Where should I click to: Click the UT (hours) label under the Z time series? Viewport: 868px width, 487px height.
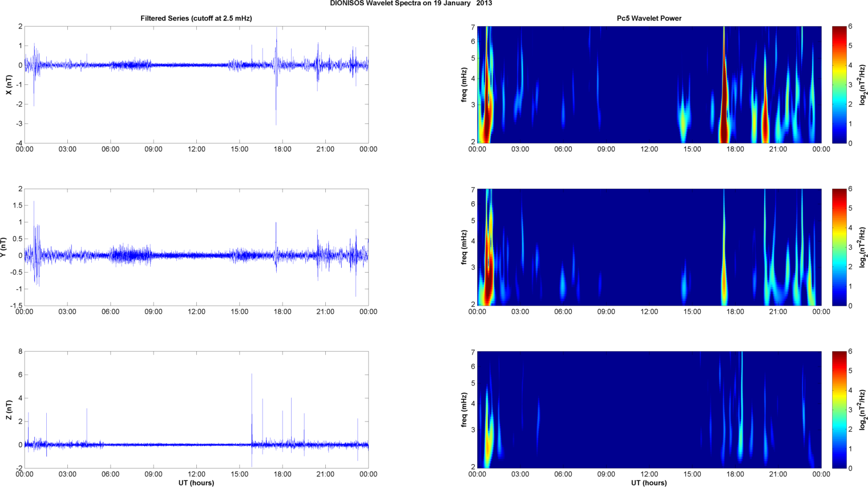pyautogui.click(x=196, y=482)
